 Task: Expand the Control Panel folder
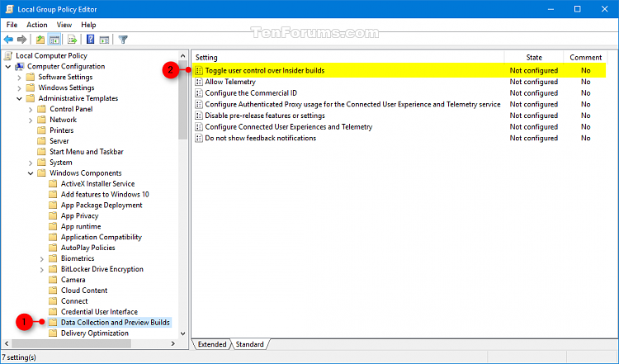click(31, 109)
